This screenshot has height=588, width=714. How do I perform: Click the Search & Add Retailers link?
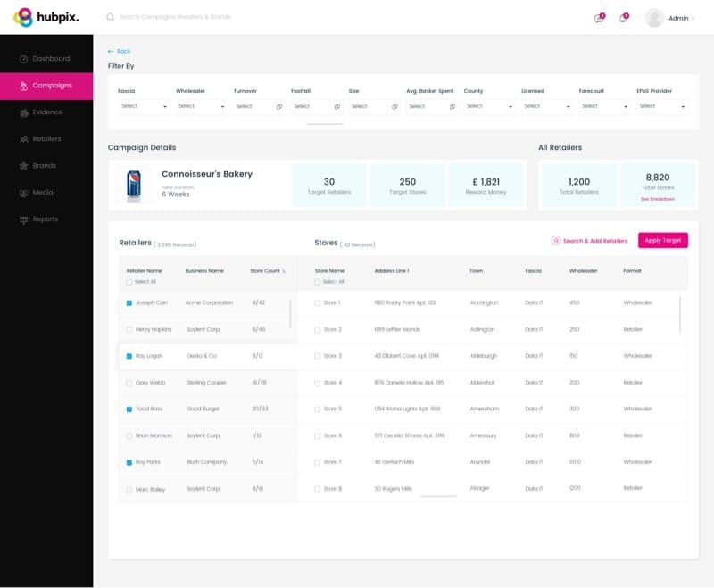(x=589, y=241)
